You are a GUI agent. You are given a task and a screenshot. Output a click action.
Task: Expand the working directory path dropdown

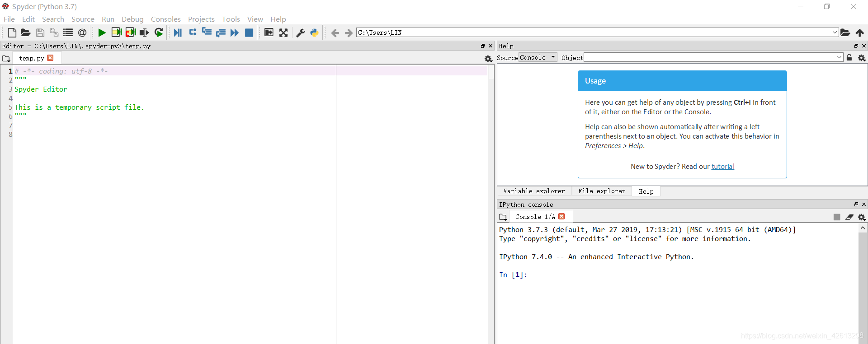click(x=835, y=33)
